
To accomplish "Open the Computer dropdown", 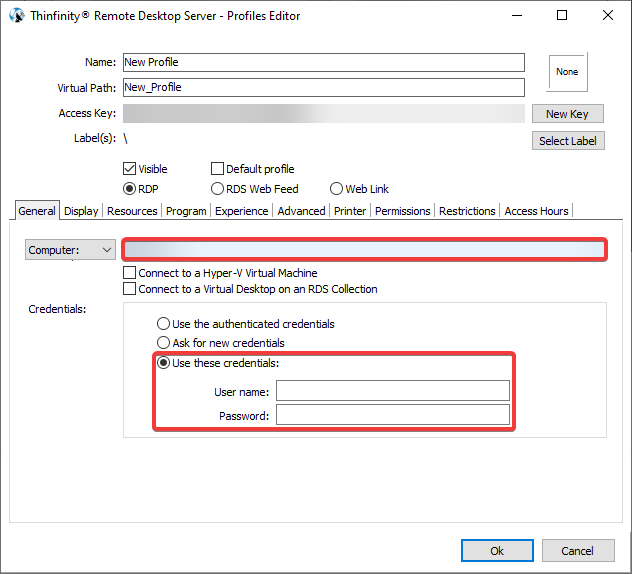I will click(71, 250).
